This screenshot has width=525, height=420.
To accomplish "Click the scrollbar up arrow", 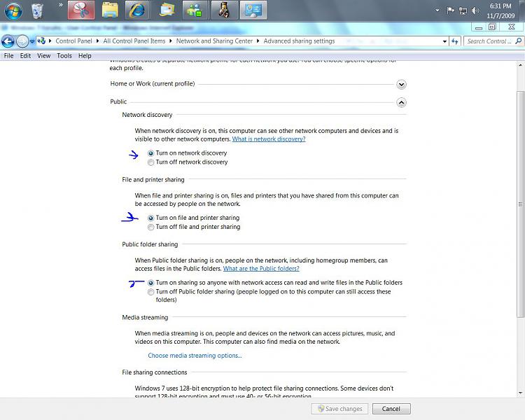I will point(520,65).
